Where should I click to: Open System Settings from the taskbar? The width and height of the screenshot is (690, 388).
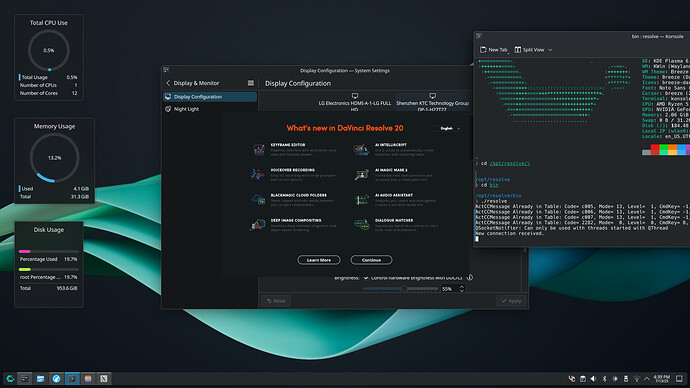[25, 378]
